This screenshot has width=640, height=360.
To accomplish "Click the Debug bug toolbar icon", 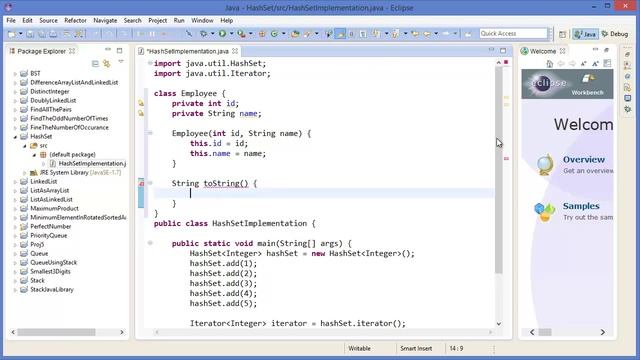I will click(x=203, y=34).
